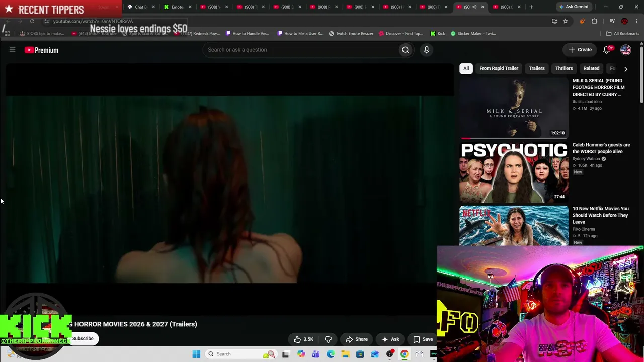
Task: Expand the All Bookmarks folder
Action: pos(623,34)
